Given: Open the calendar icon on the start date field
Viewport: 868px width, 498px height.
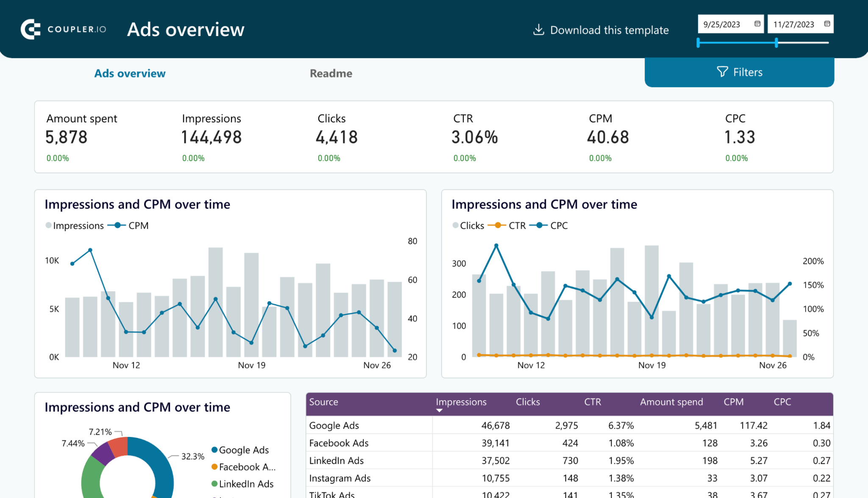Looking at the screenshot, I should coord(757,24).
